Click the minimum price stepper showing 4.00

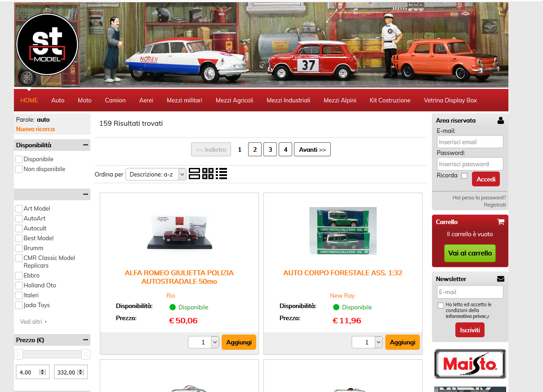tap(43, 372)
